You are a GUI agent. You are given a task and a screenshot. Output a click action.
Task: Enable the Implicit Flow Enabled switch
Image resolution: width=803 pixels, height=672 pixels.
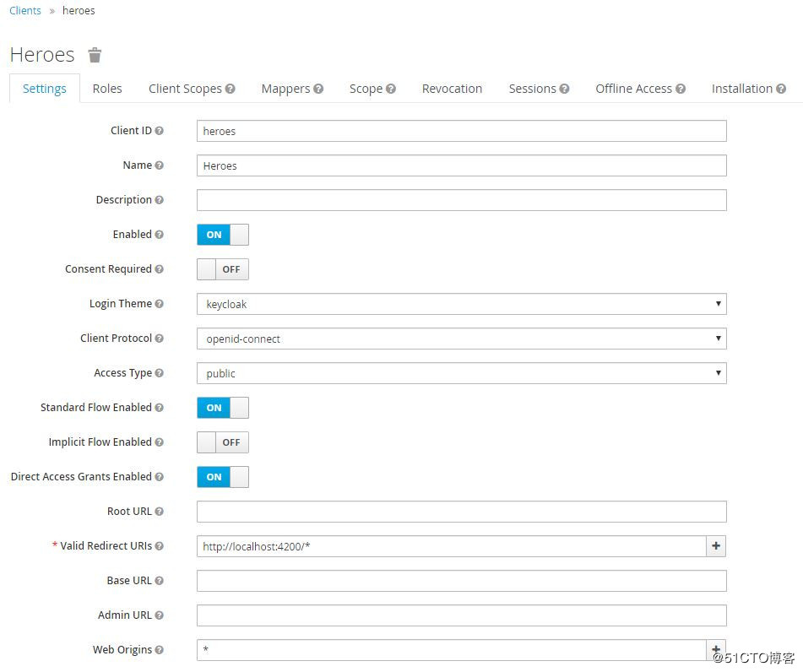pos(223,442)
